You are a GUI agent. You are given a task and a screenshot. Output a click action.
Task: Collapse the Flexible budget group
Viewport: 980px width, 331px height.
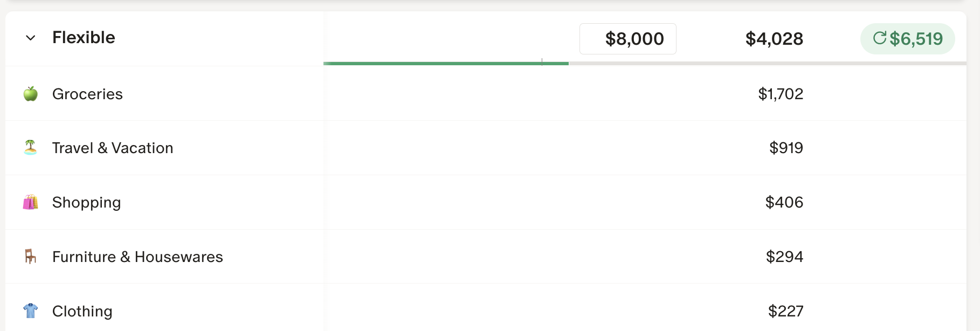point(31,38)
